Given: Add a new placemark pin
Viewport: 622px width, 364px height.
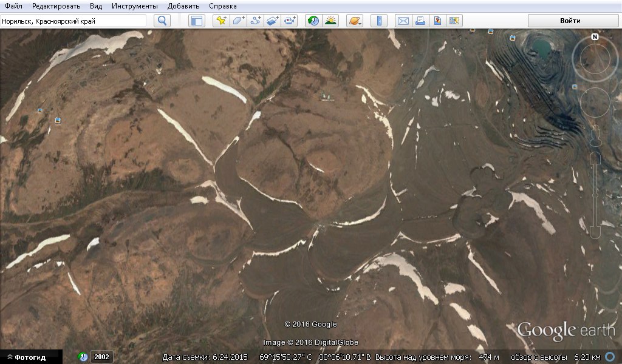Looking at the screenshot, I should click(221, 21).
